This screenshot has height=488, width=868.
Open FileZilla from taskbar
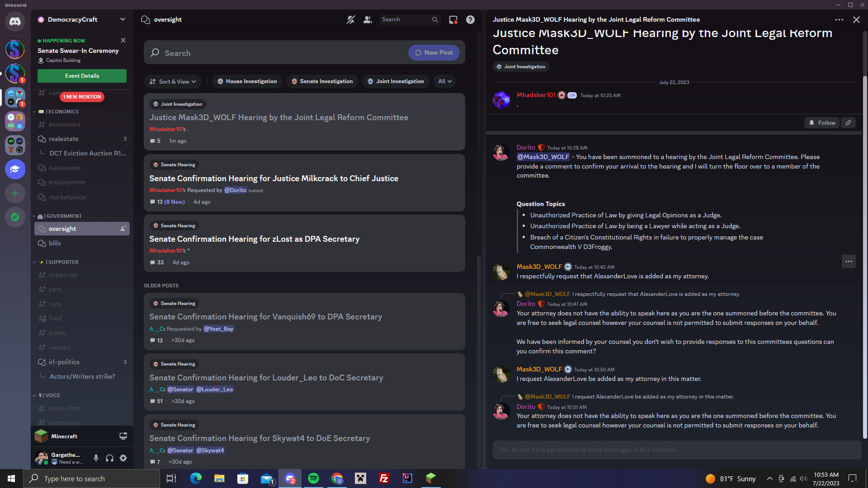[384, 479]
